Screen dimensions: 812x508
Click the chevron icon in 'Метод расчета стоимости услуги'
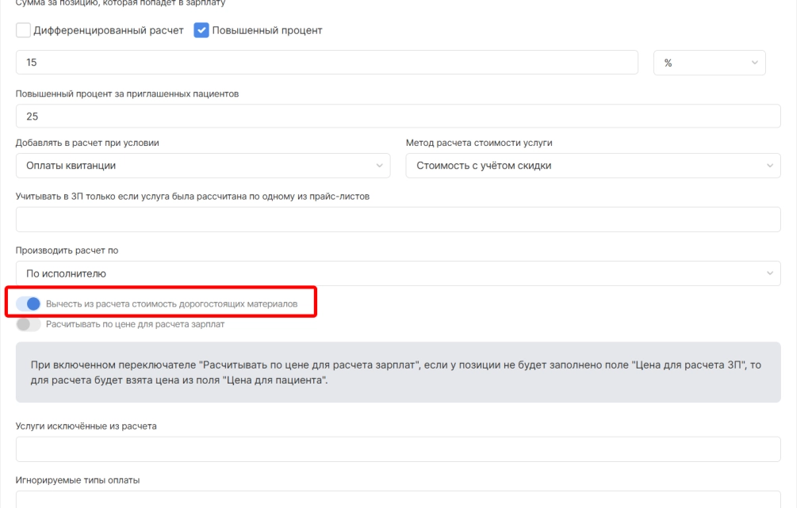tap(769, 166)
